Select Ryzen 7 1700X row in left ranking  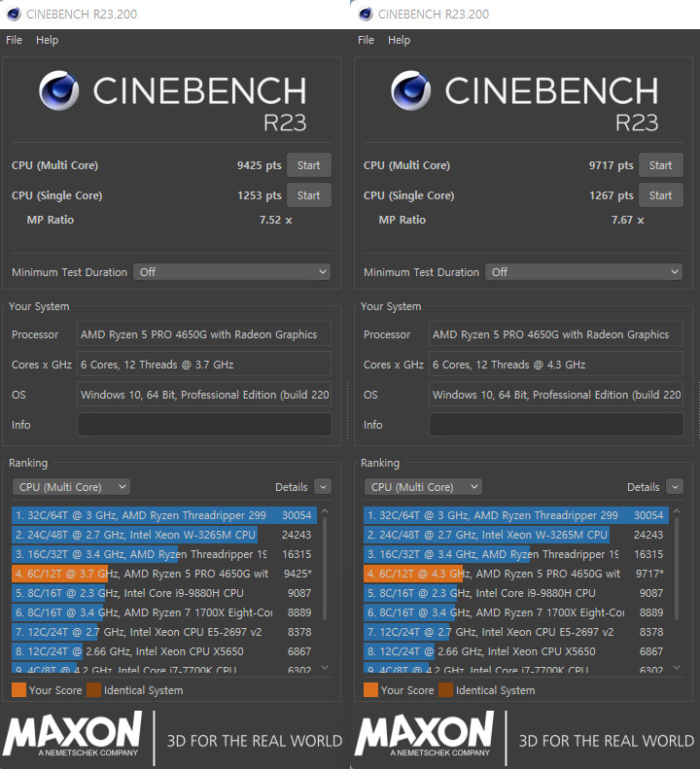point(164,612)
